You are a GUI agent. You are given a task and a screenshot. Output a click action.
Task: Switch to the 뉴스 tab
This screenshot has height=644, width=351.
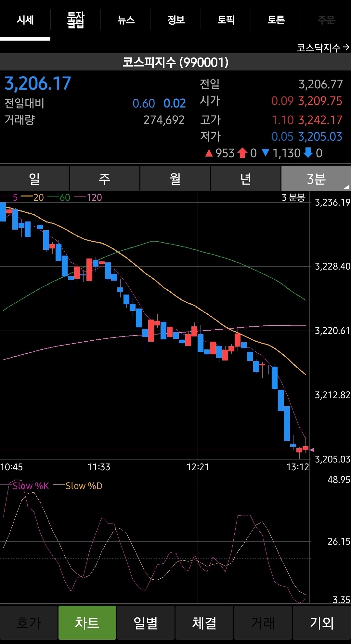[126, 20]
